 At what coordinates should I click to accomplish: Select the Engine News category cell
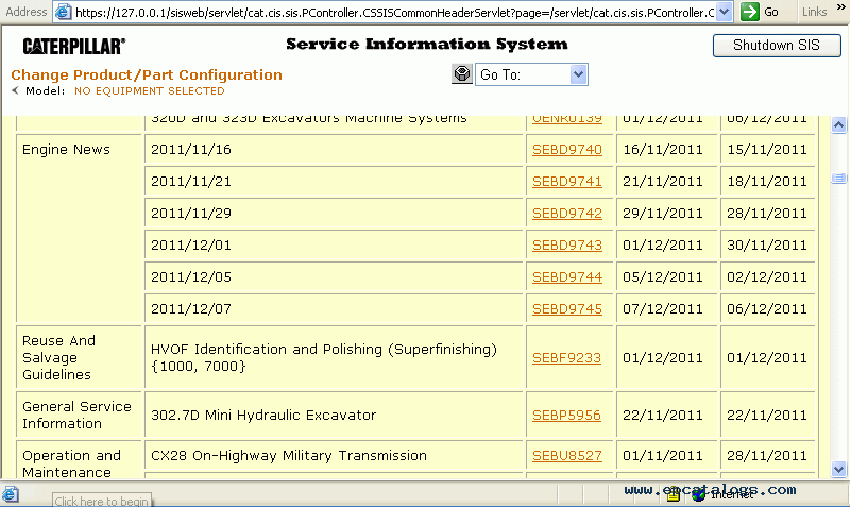pos(79,228)
